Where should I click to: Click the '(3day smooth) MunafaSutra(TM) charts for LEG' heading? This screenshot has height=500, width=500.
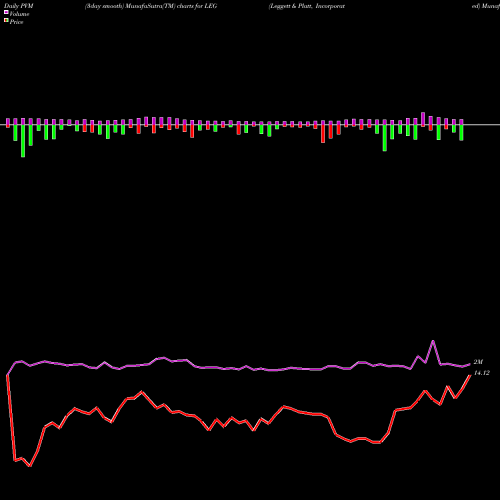pyautogui.click(x=151, y=6)
